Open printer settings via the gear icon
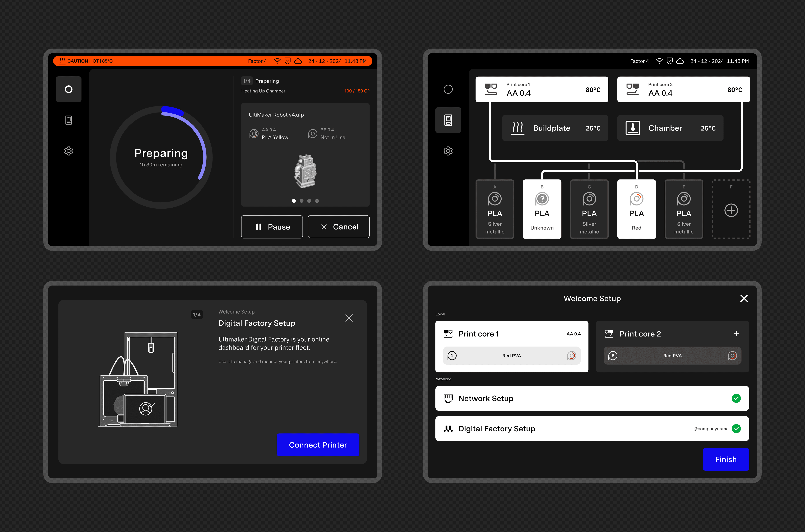 [x=69, y=151]
